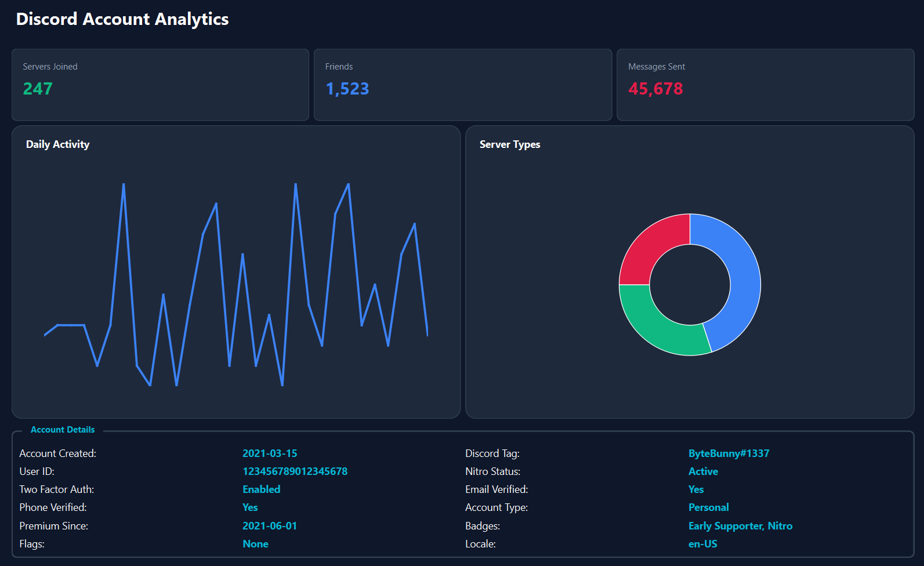
Task: Click the Friends count 1,523
Action: click(347, 89)
